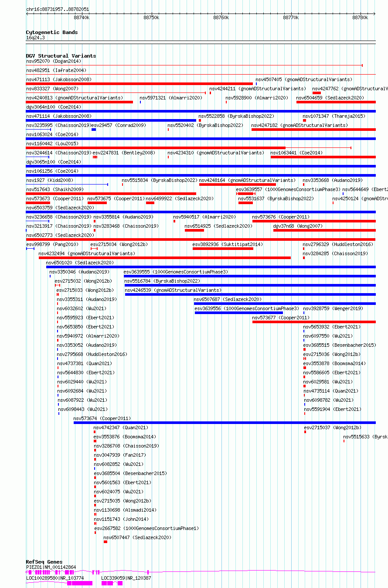Select the 16q24.3 cytogenetic band label

35,38
